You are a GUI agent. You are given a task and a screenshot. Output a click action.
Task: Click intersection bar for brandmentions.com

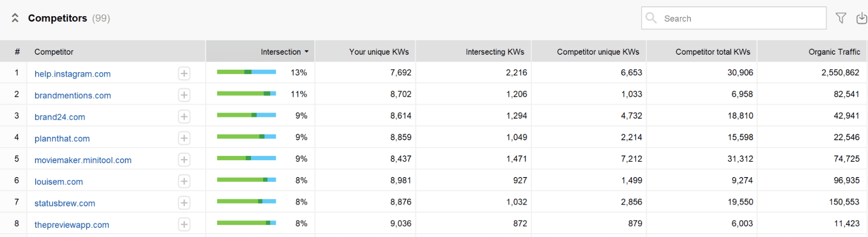246,93
